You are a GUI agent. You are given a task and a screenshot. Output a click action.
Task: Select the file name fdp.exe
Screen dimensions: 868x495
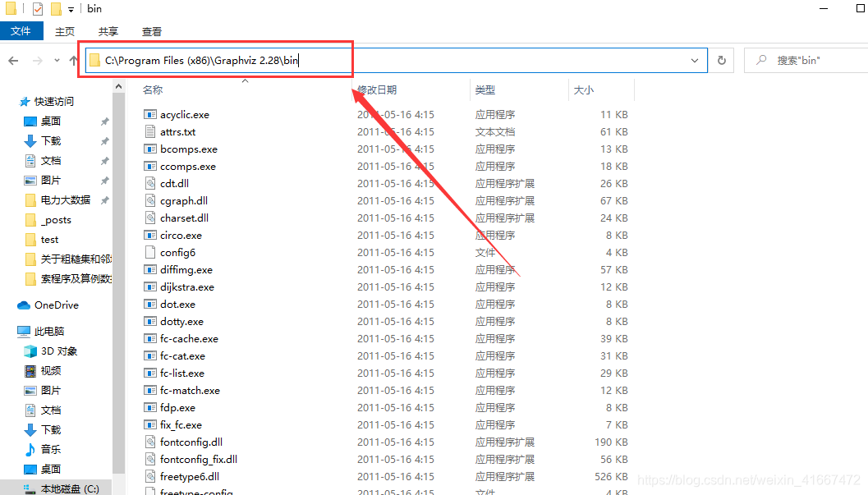[177, 408]
